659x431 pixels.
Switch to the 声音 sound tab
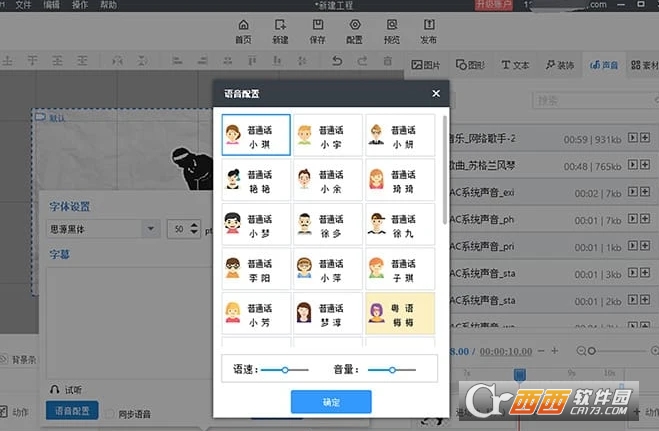tap(604, 65)
